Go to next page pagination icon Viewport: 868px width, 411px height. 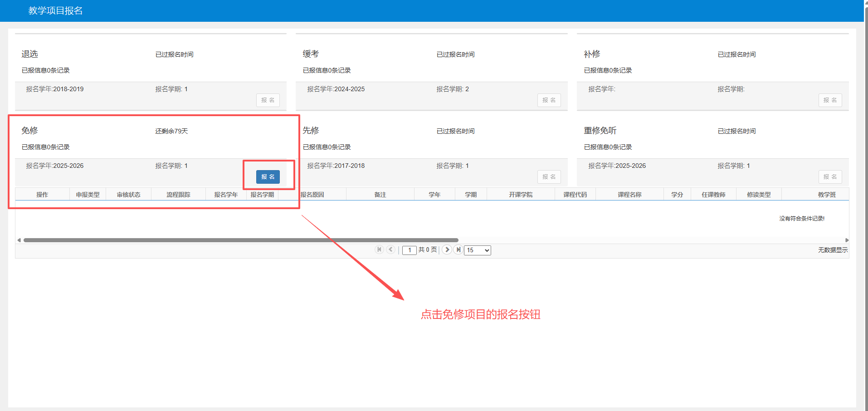(447, 250)
